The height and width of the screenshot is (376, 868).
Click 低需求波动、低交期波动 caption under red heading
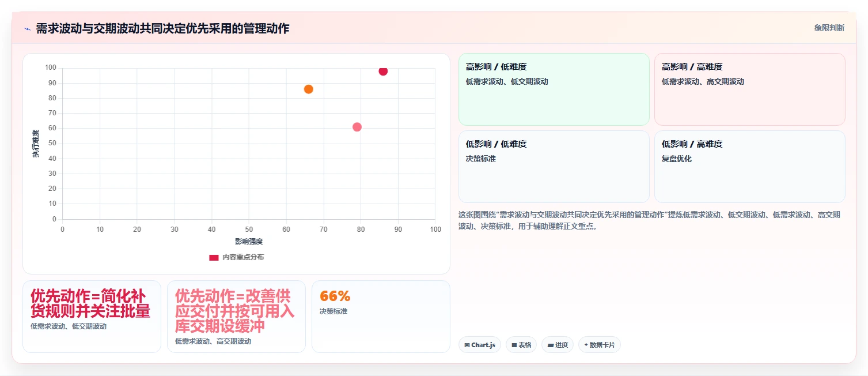[x=69, y=326]
